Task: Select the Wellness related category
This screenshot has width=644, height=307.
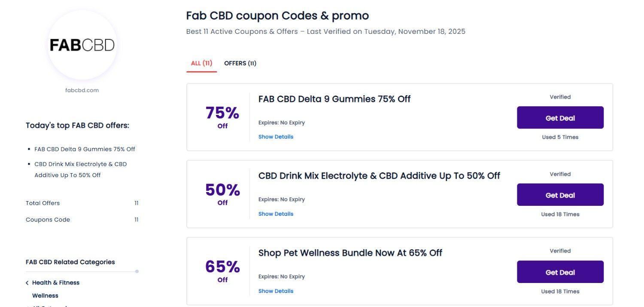Action: pyautogui.click(x=45, y=296)
